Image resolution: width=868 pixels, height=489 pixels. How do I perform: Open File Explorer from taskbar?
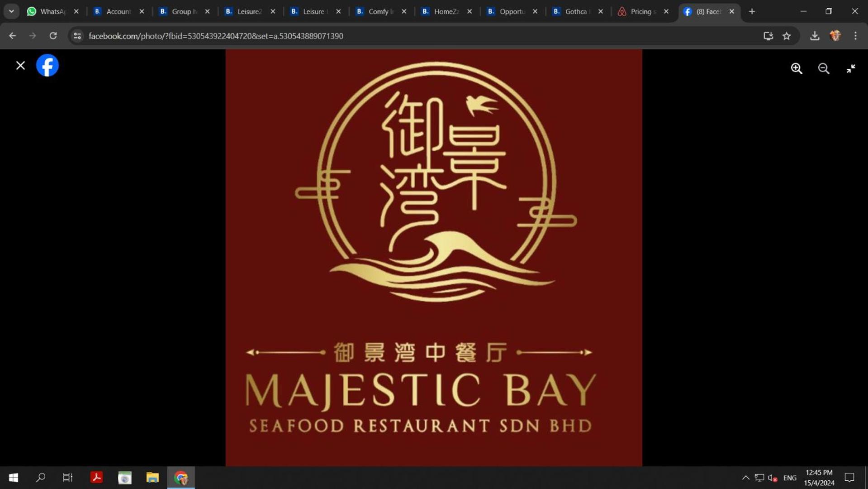[x=152, y=478]
